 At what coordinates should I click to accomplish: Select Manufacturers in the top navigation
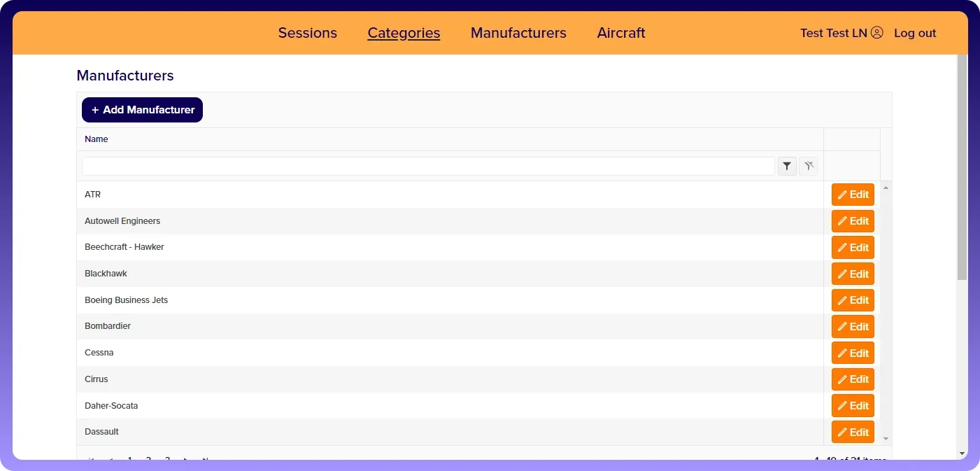[x=518, y=33]
